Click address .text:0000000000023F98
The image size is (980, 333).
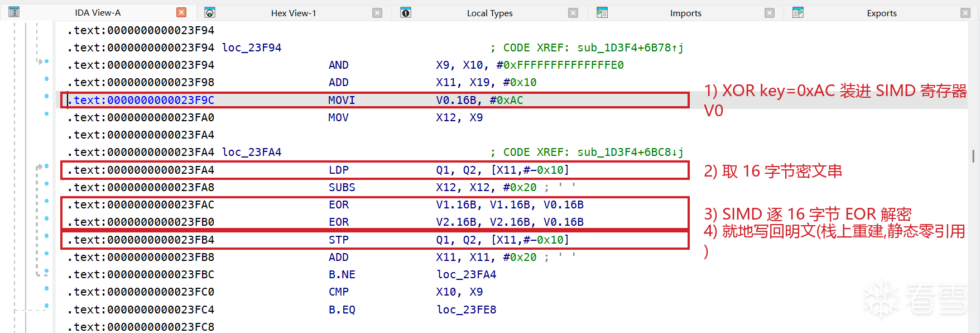(141, 82)
